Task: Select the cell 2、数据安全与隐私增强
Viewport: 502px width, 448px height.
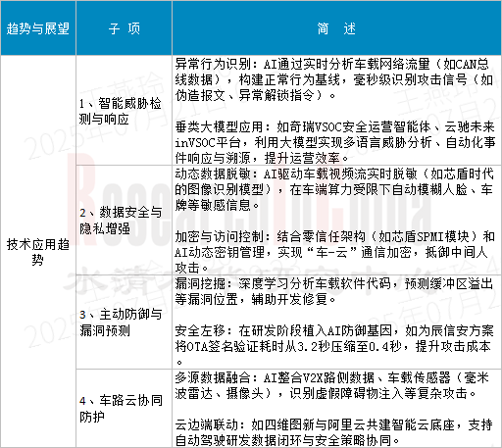Action: click(124, 220)
